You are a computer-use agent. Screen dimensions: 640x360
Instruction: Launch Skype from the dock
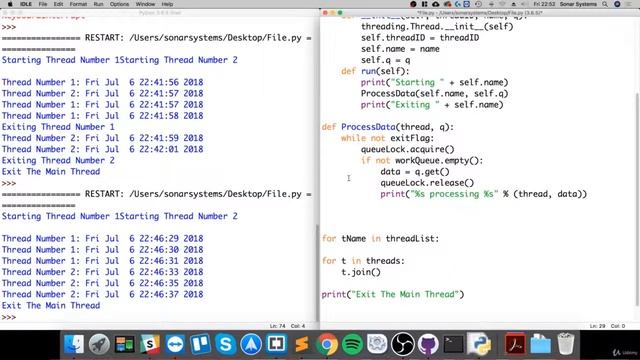[x=226, y=344]
